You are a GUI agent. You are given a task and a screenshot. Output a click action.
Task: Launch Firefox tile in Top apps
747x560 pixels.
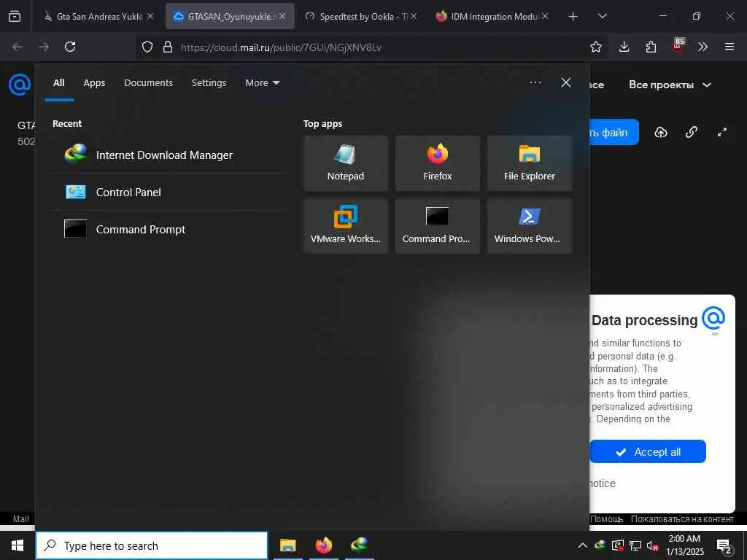438,163
